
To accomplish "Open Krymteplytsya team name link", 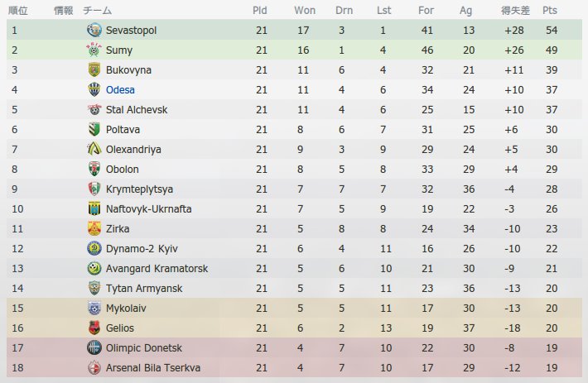I will pos(139,189).
